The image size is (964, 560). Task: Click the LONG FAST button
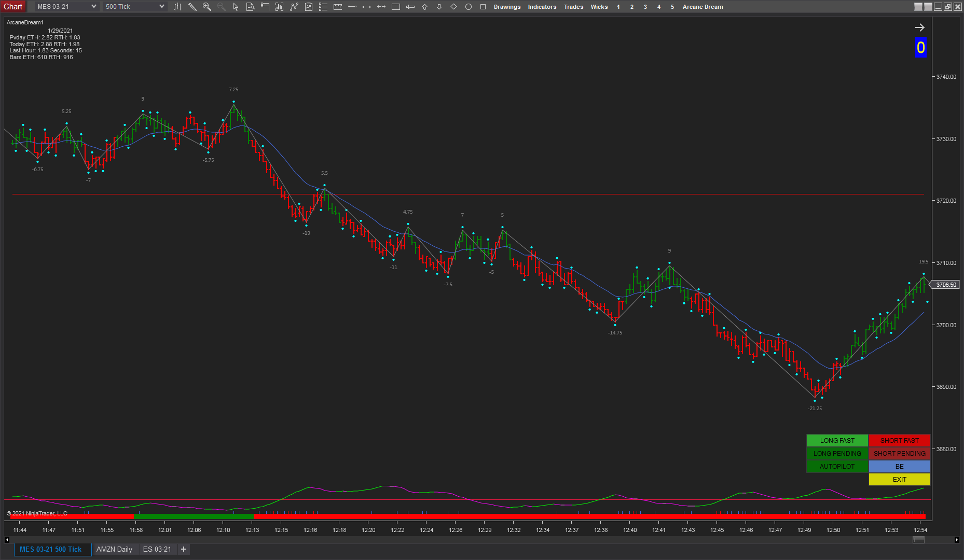837,440
